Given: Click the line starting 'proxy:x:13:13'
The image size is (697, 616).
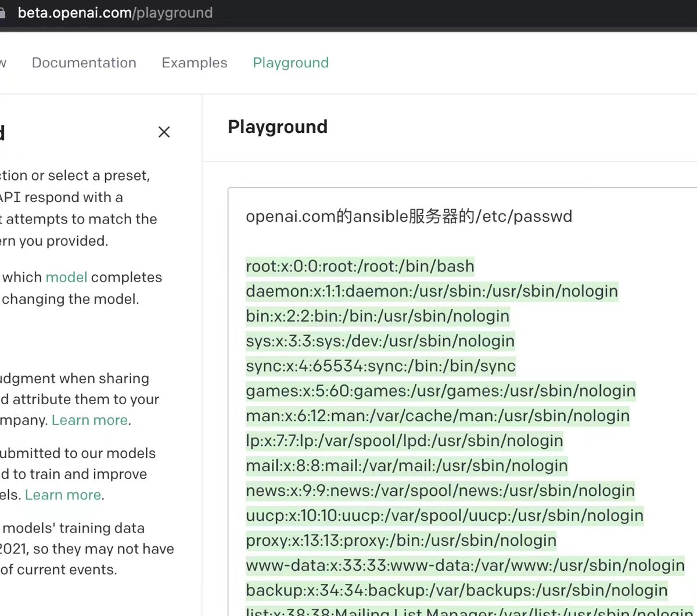Looking at the screenshot, I should [401, 541].
